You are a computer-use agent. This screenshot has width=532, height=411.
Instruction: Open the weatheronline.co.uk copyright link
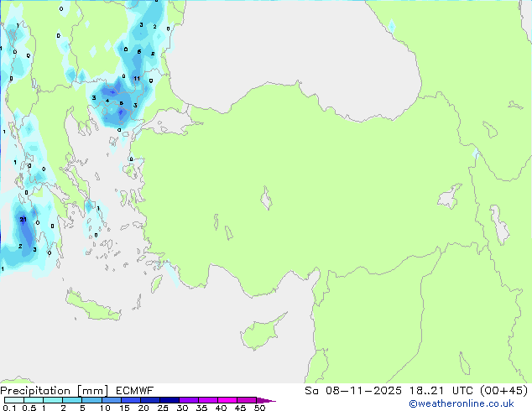point(462,403)
